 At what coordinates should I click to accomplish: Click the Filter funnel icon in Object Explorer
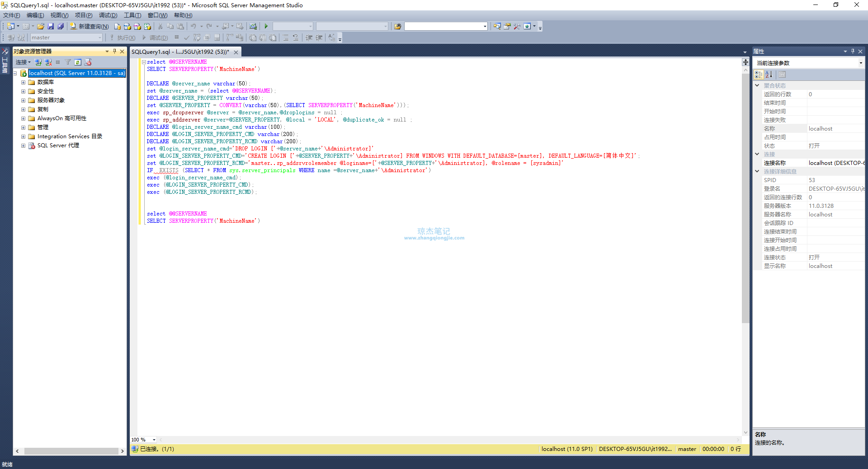(68, 62)
